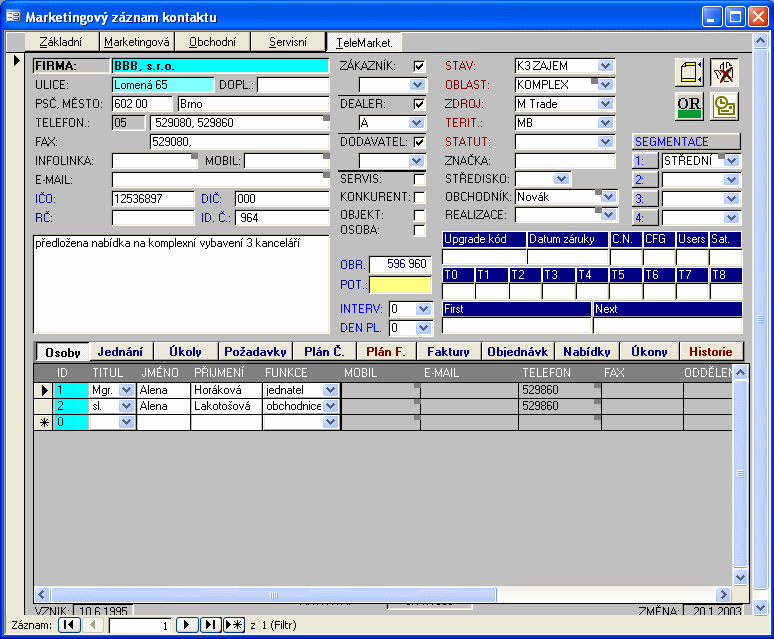This screenshot has width=774, height=639.
Task: Click the form icon in title bar
Action: click(x=13, y=17)
